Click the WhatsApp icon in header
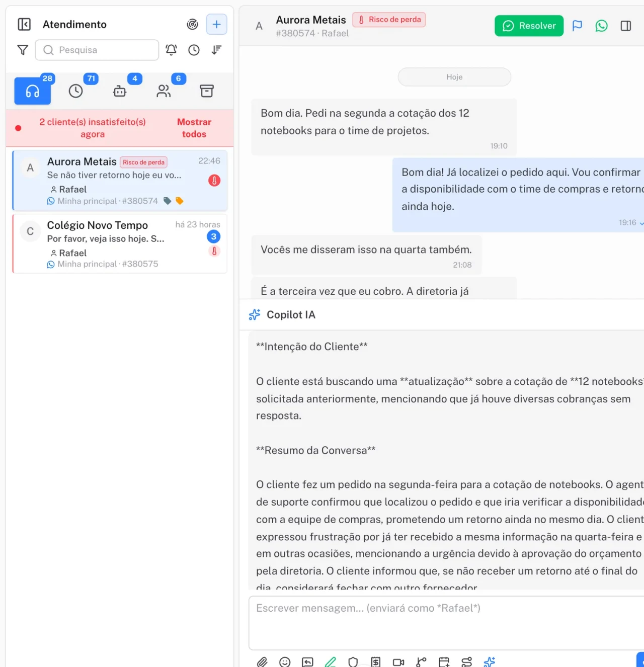The height and width of the screenshot is (667, 644). 601,26
